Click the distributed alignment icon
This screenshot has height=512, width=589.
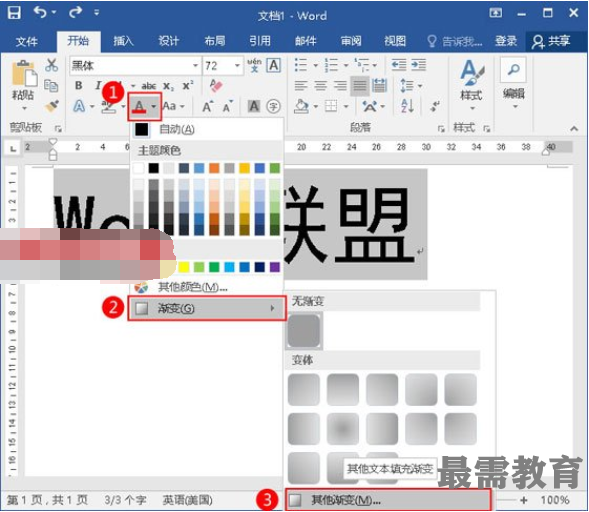coord(379,86)
